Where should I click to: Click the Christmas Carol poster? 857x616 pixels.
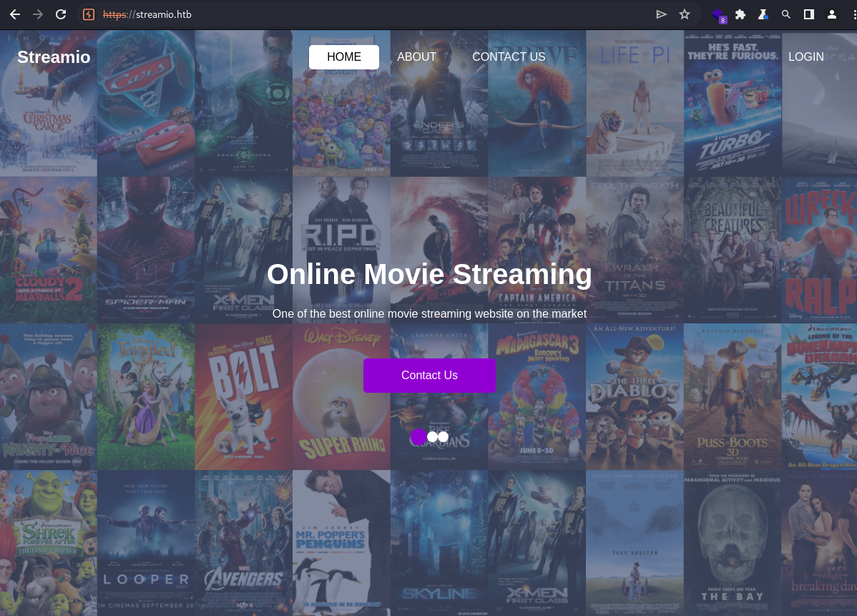(49, 103)
